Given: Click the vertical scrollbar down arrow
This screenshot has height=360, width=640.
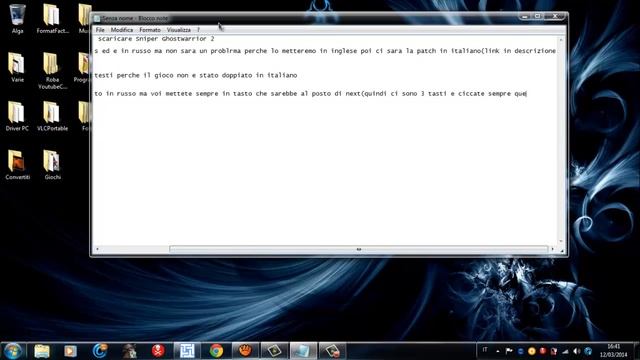Looking at the screenshot, I should pyautogui.click(x=561, y=242).
